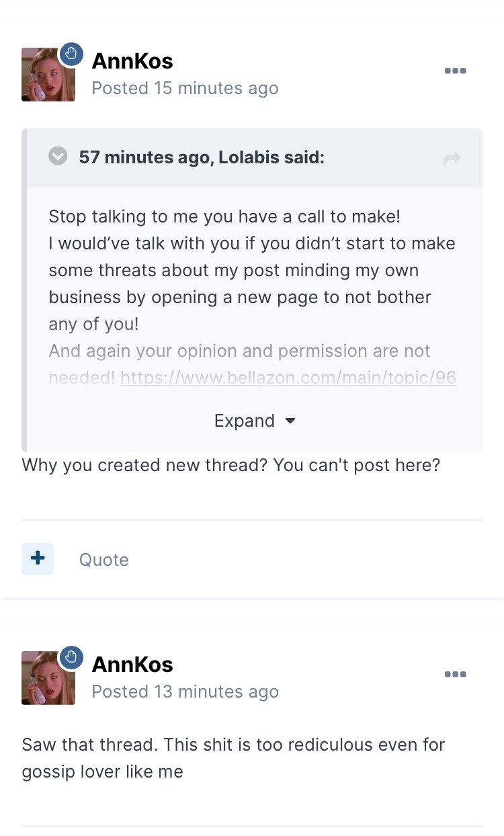This screenshot has width=504, height=836.
Task: Collapse the Lolabis quote with circle chevron
Action: click(58, 157)
